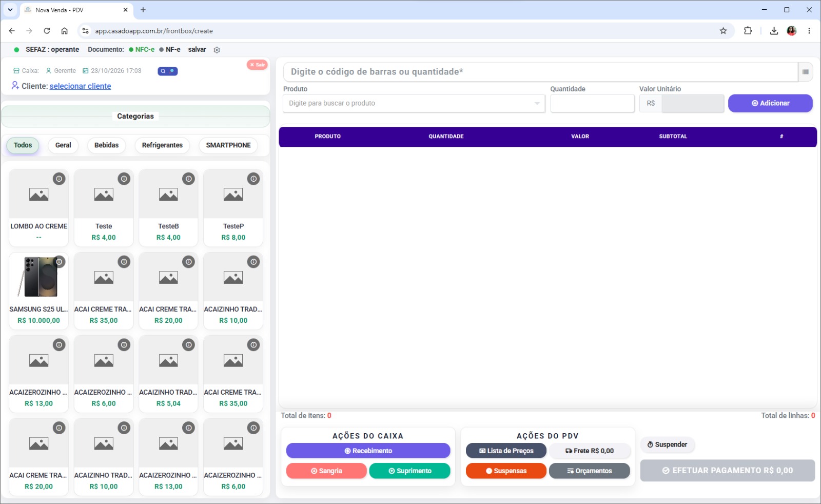Open info icon on TesteB card
The height and width of the screenshot is (504, 821).
[189, 179]
